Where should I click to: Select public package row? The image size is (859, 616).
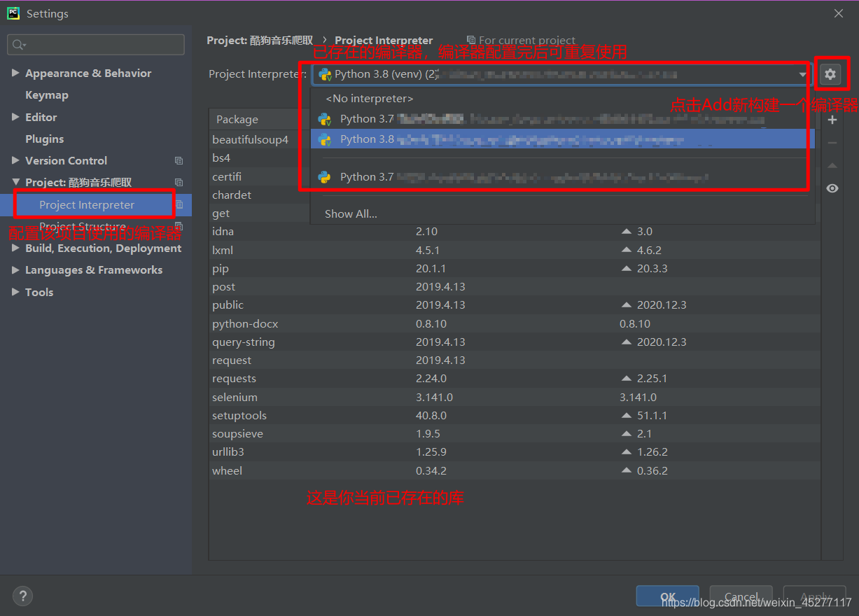pos(515,305)
